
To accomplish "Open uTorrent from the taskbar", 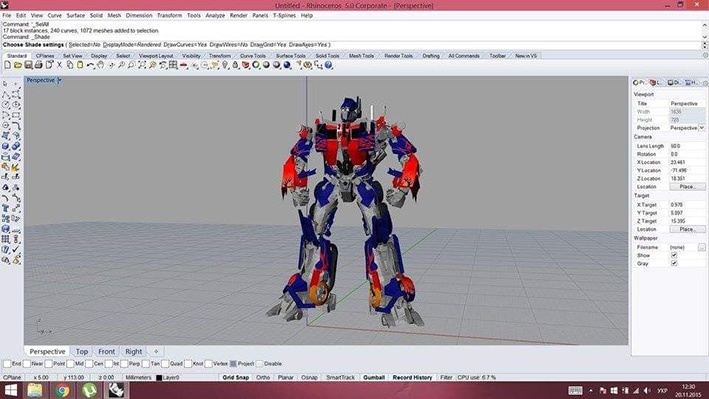I will [90, 390].
